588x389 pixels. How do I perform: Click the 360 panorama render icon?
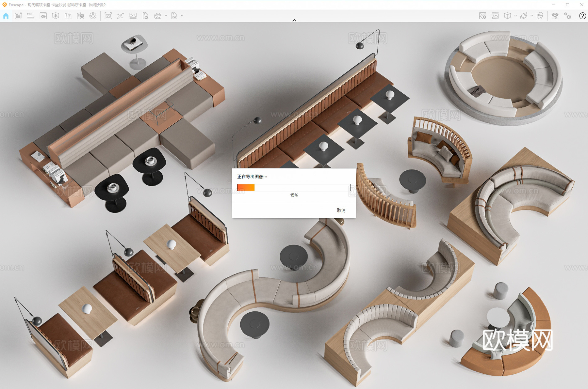(x=158, y=16)
